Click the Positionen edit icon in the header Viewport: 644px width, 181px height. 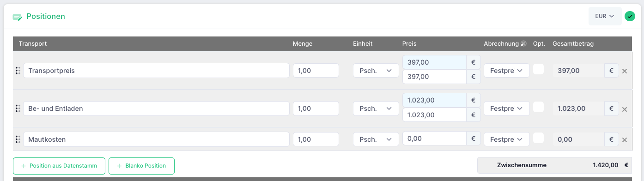18,17
